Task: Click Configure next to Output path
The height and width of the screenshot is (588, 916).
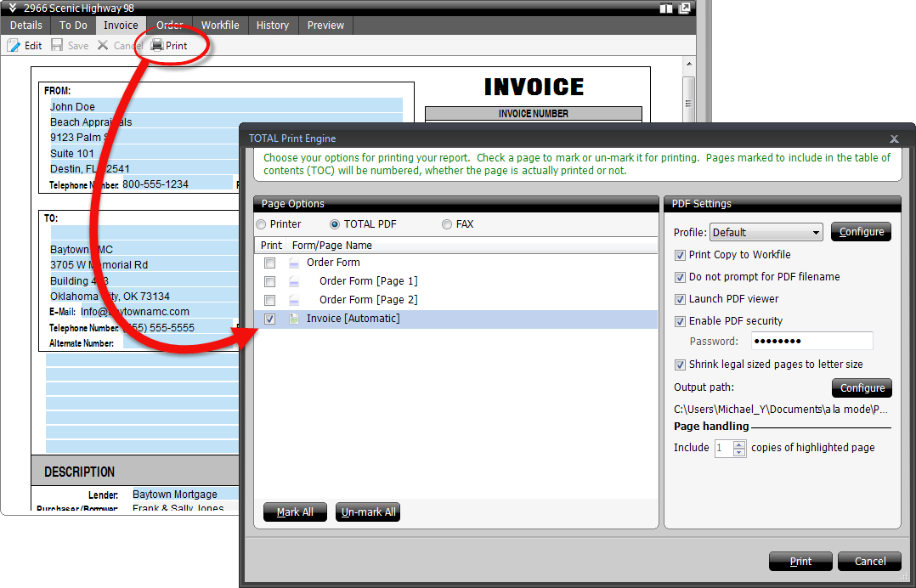Action: pyautogui.click(x=862, y=388)
